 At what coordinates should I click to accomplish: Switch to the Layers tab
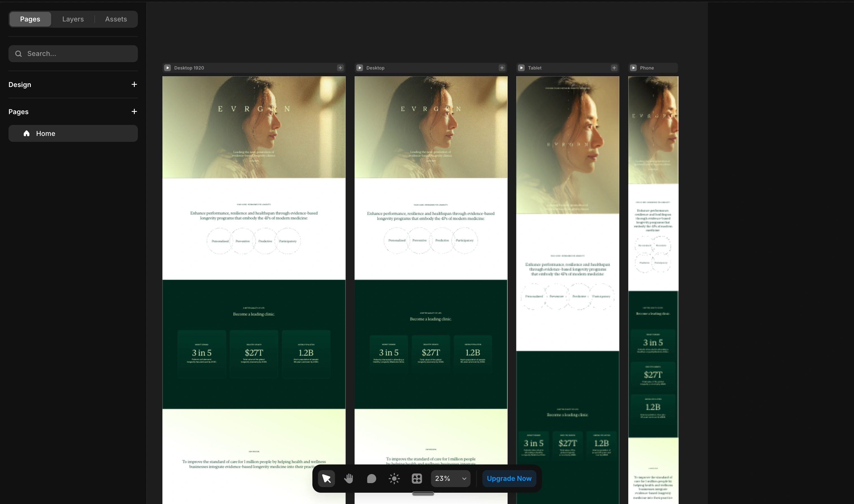pyautogui.click(x=73, y=19)
